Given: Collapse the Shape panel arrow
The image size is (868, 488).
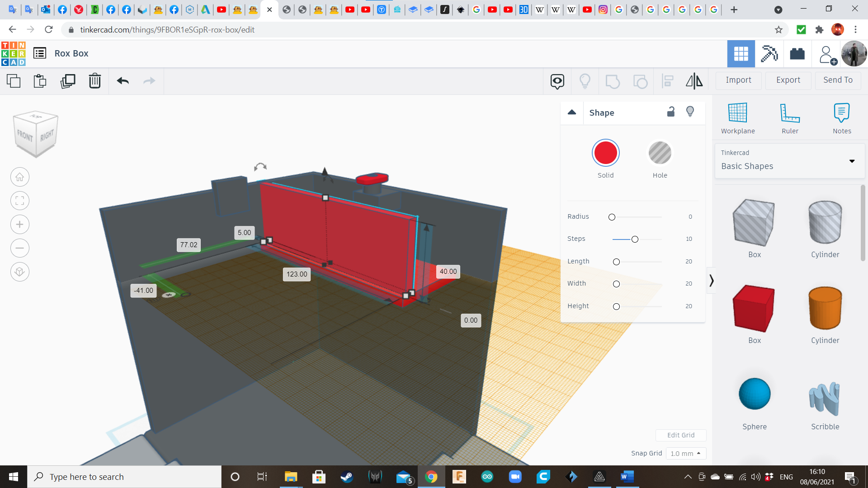Looking at the screenshot, I should pos(572,113).
